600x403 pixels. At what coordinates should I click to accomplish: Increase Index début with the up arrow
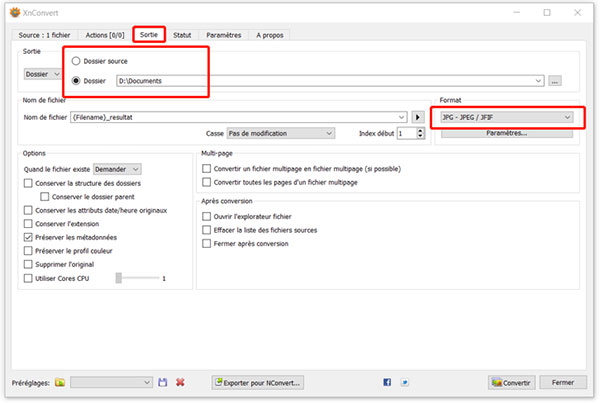point(421,131)
